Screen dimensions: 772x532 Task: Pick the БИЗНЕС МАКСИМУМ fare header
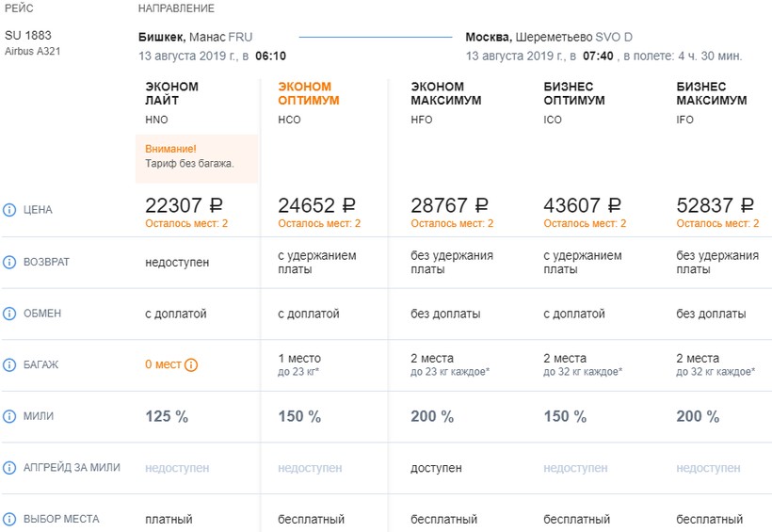pyautogui.click(x=712, y=93)
